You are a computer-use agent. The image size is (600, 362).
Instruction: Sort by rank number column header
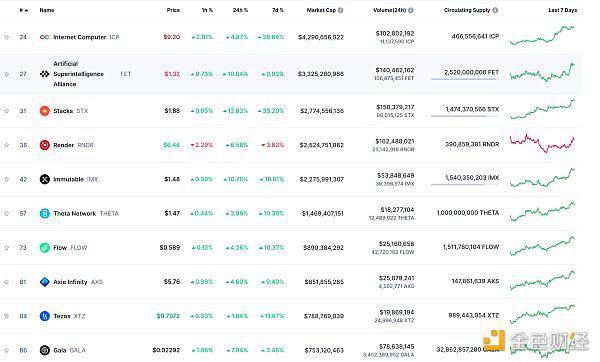pos(24,10)
